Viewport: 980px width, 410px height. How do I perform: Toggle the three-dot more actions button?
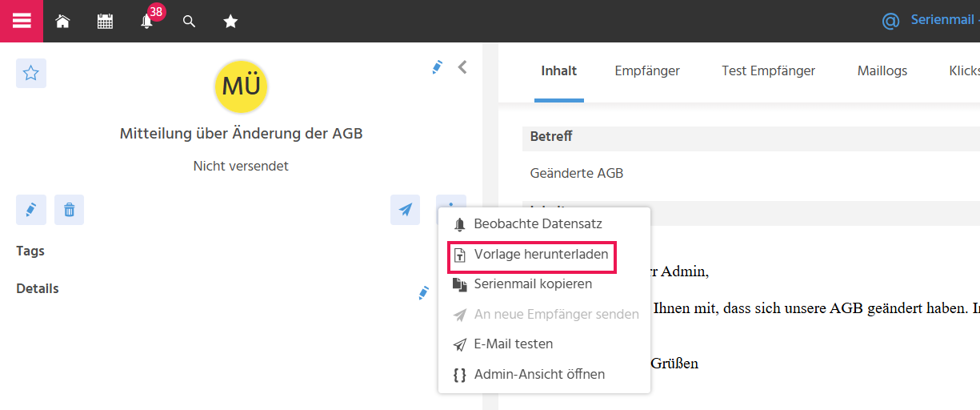[451, 203]
